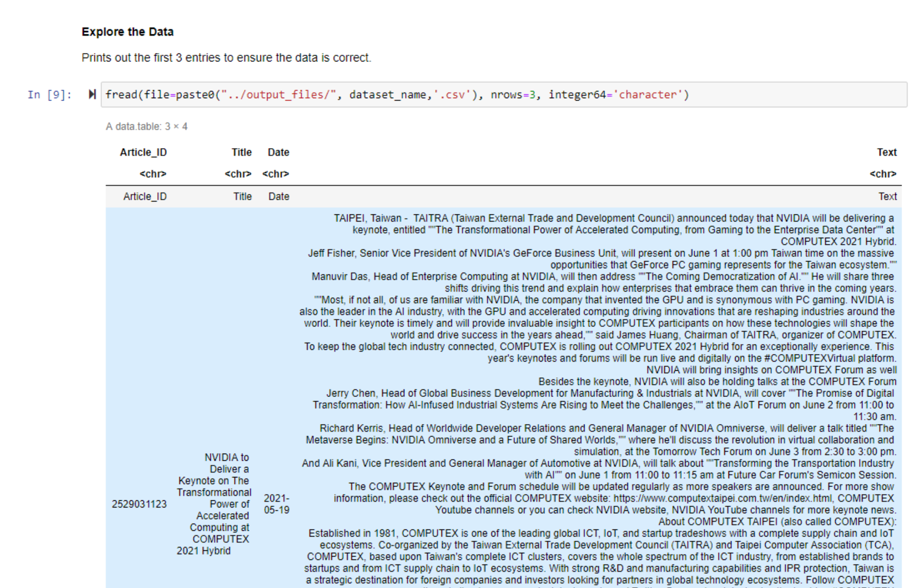Click the computextaipei.com.tw URL in the article text

(x=723, y=498)
